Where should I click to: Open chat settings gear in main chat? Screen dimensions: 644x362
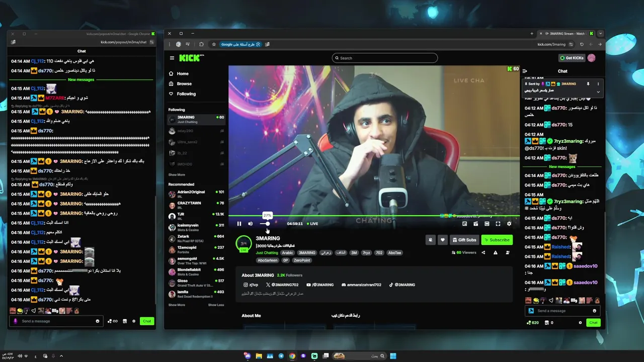click(580, 323)
